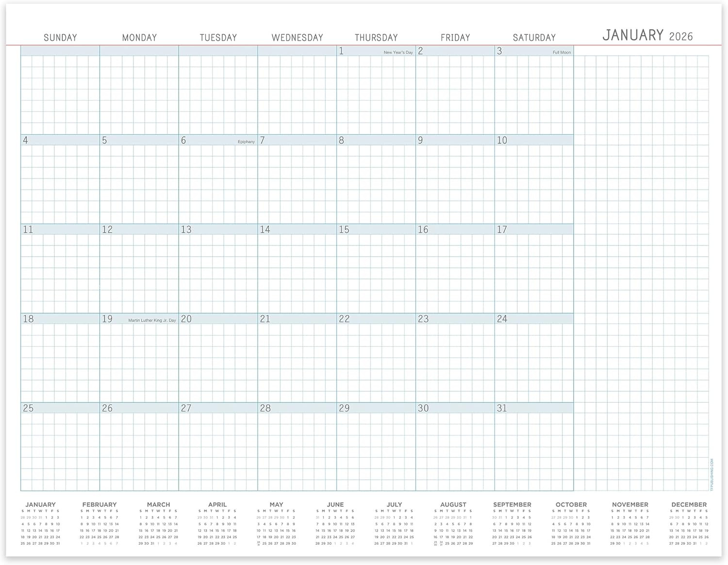This screenshot has width=728, height=565.
Task: Click date number 11 in main grid
Action: [28, 229]
